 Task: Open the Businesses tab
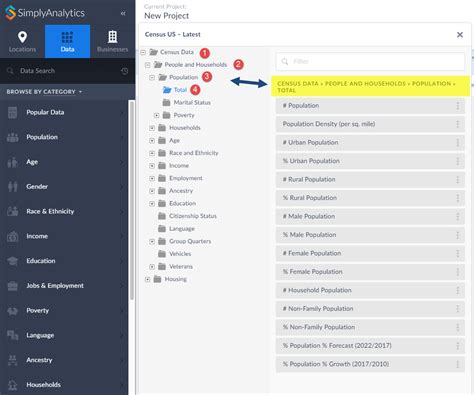pyautogui.click(x=112, y=41)
